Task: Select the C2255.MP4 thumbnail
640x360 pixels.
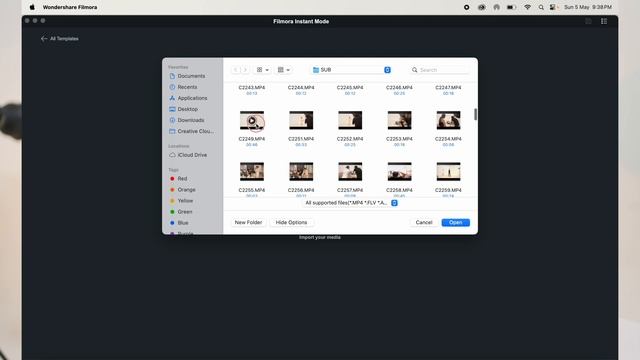Action: (252, 171)
